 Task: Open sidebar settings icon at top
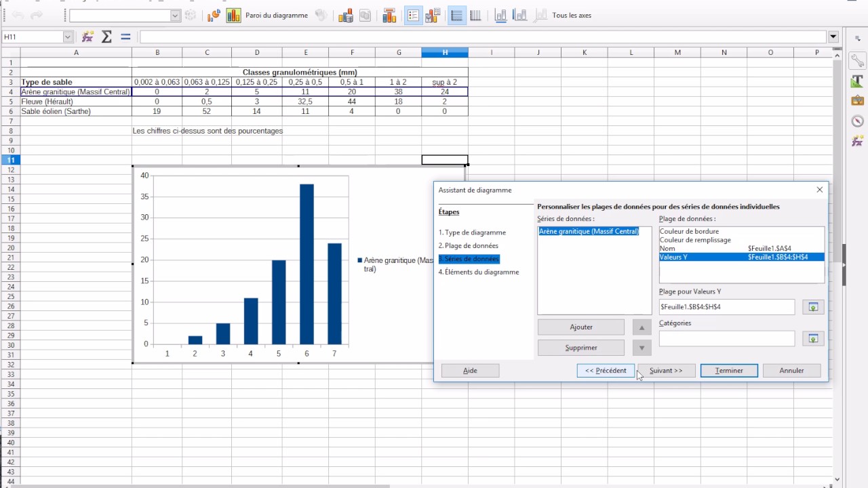pyautogui.click(x=857, y=37)
